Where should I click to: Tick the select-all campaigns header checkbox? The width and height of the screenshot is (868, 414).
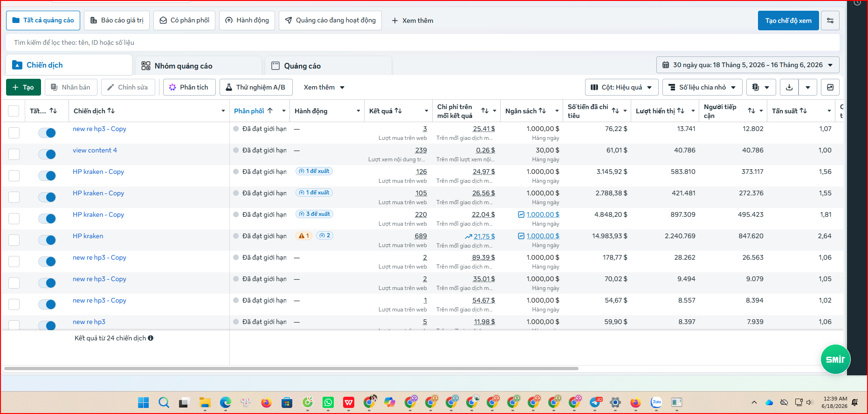(14, 111)
